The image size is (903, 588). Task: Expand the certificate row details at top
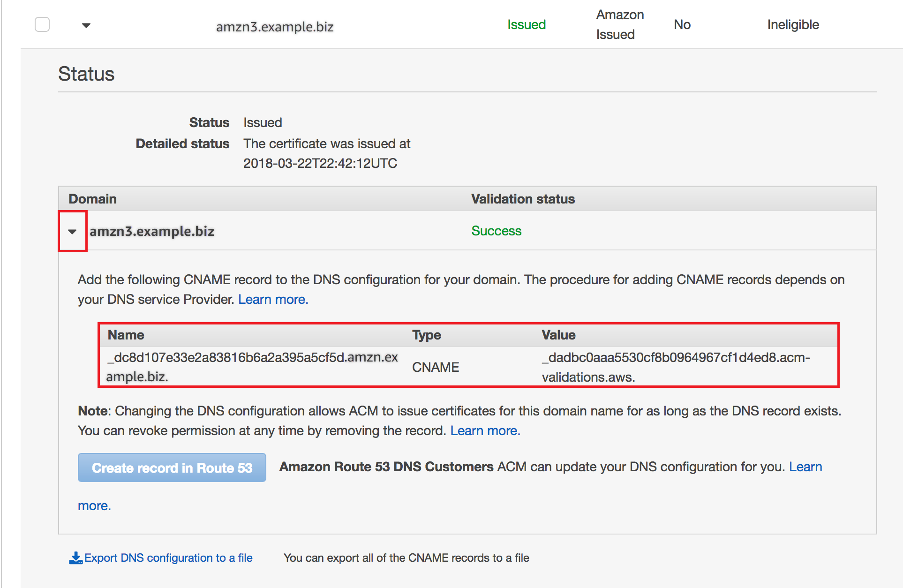(86, 25)
